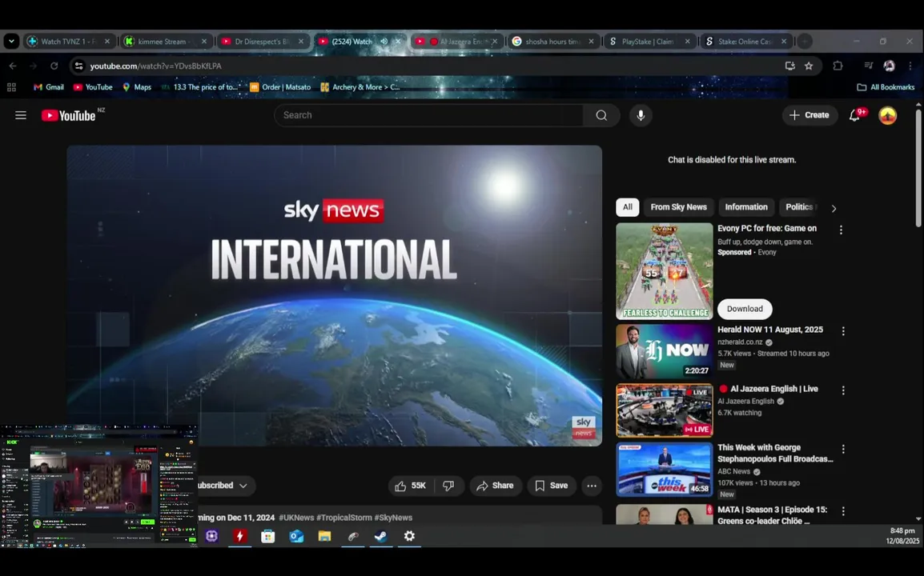Mute the tab via speaker icon
Image resolution: width=924 pixels, height=576 pixels.
(x=384, y=42)
